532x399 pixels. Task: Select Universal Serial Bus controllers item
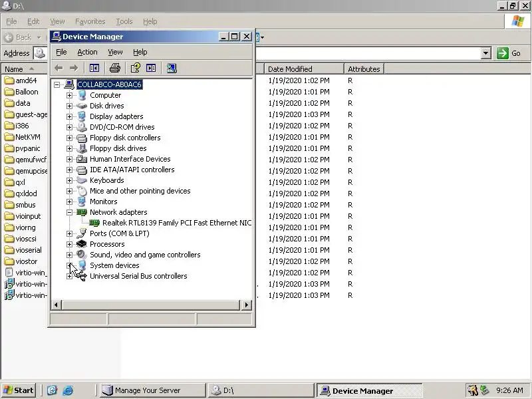(138, 276)
